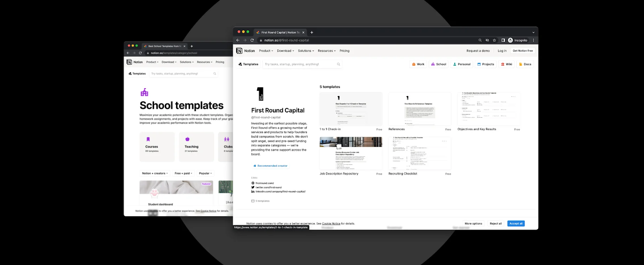Click More options cookie button
The width and height of the screenshot is (644, 265).
pos(473,224)
